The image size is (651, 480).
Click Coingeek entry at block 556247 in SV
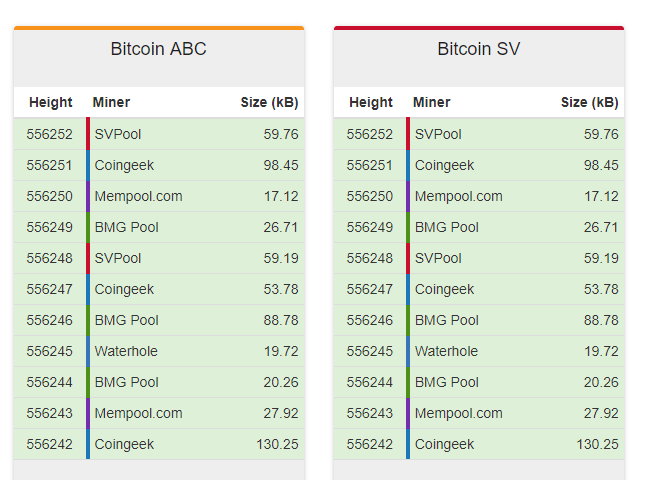click(444, 289)
